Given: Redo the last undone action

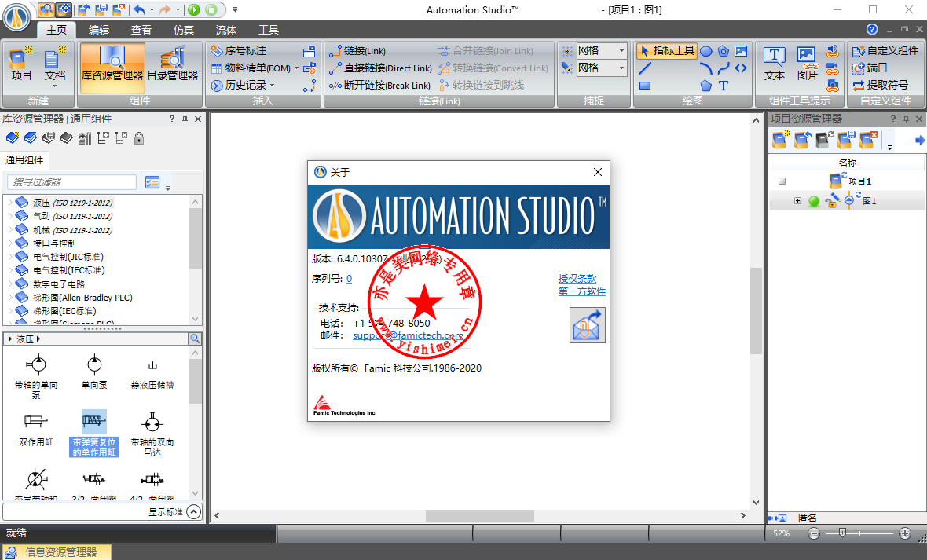Looking at the screenshot, I should [166, 9].
